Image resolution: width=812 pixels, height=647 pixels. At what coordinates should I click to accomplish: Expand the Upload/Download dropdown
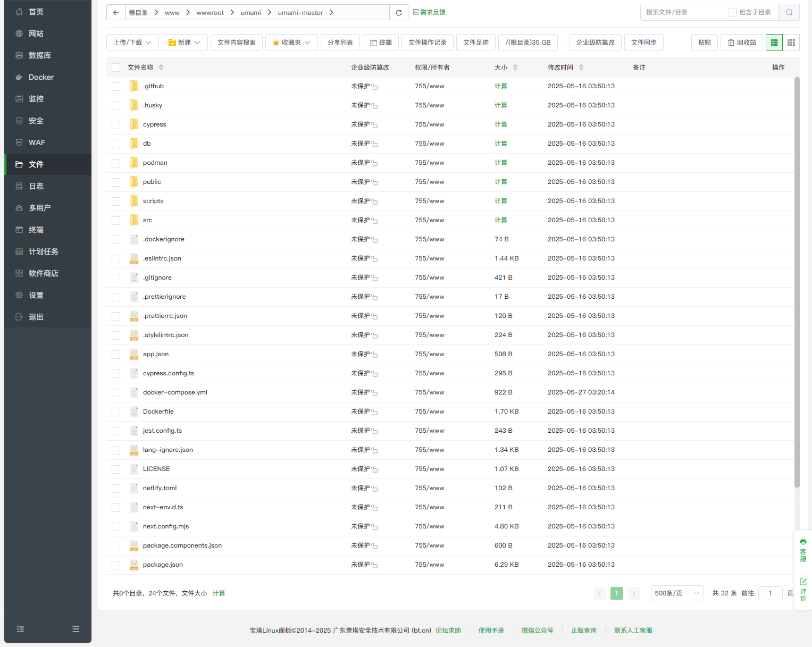(x=132, y=43)
